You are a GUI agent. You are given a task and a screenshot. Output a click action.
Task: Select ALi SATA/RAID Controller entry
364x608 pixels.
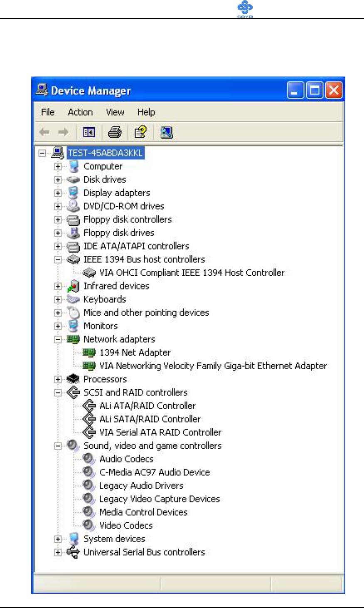pyautogui.click(x=150, y=419)
